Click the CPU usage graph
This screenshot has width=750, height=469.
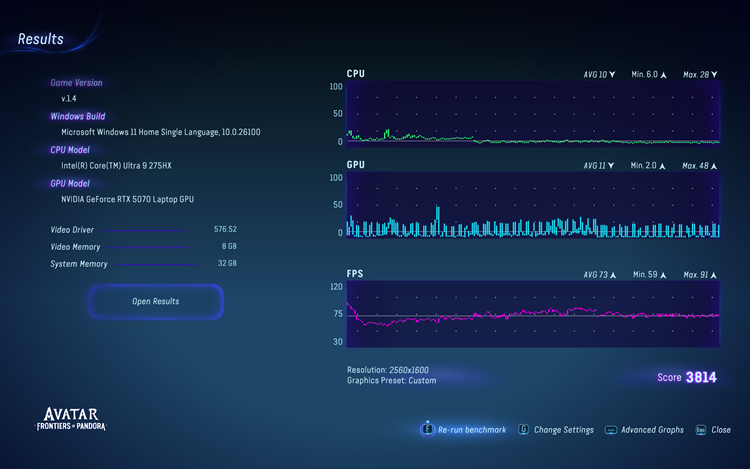point(533,113)
